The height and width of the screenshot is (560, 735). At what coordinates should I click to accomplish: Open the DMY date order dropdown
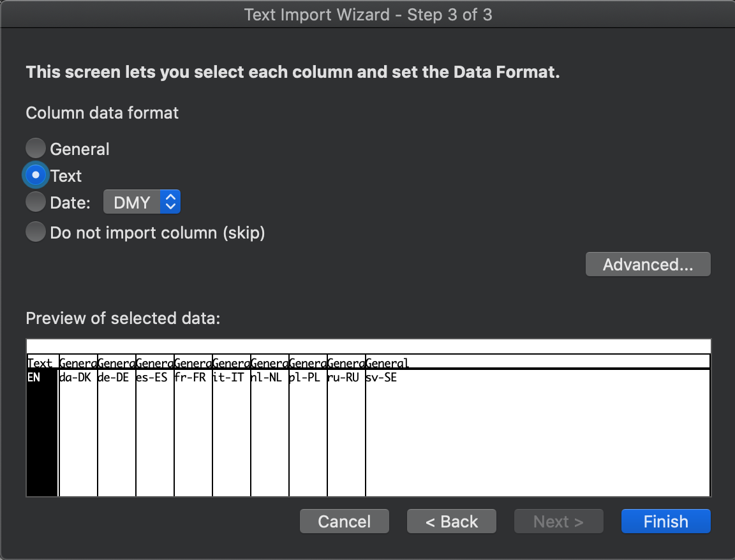pyautogui.click(x=142, y=202)
